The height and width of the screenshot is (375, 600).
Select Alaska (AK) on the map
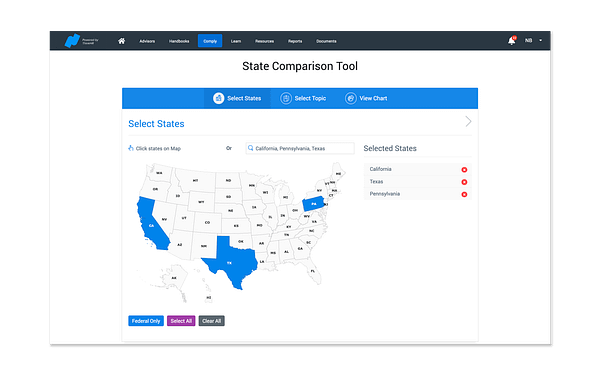[x=174, y=278]
